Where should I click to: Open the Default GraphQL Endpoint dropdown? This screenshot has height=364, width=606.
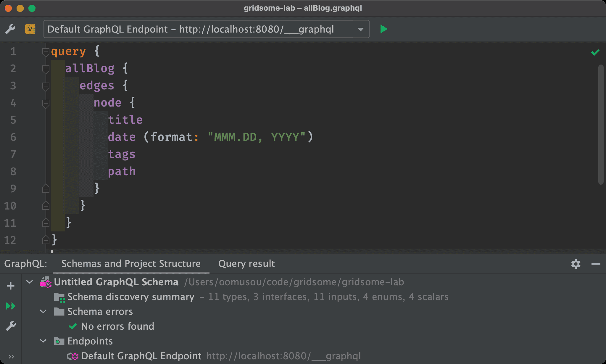(x=206, y=29)
